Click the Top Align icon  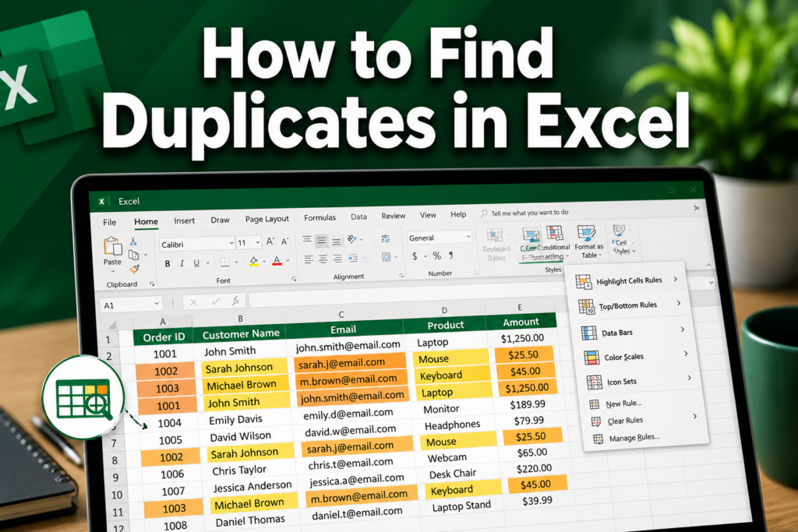307,240
